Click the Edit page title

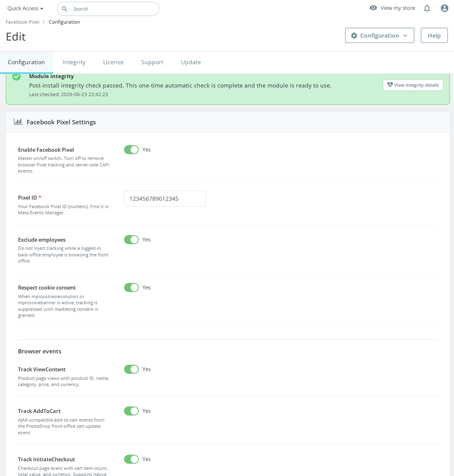(x=16, y=37)
